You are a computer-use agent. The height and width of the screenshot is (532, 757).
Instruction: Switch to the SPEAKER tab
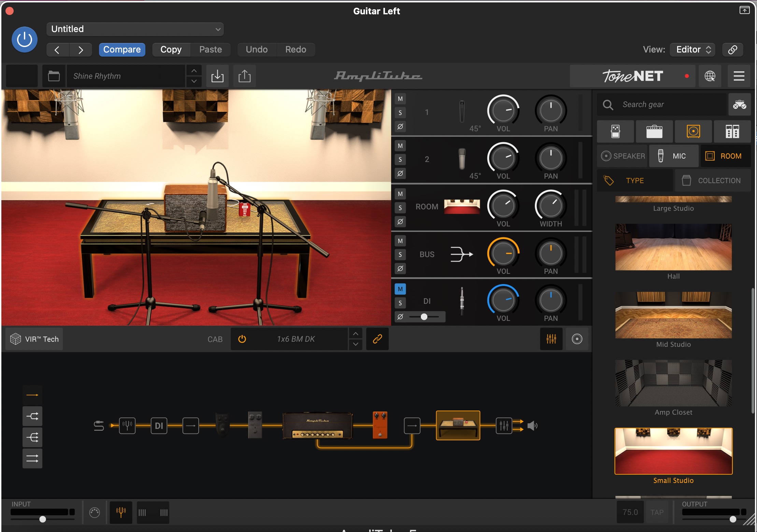click(x=623, y=156)
